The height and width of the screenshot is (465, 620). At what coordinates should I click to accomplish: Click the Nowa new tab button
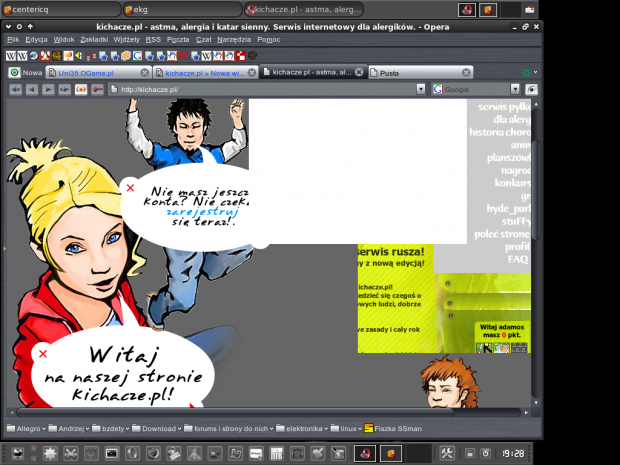click(x=26, y=73)
